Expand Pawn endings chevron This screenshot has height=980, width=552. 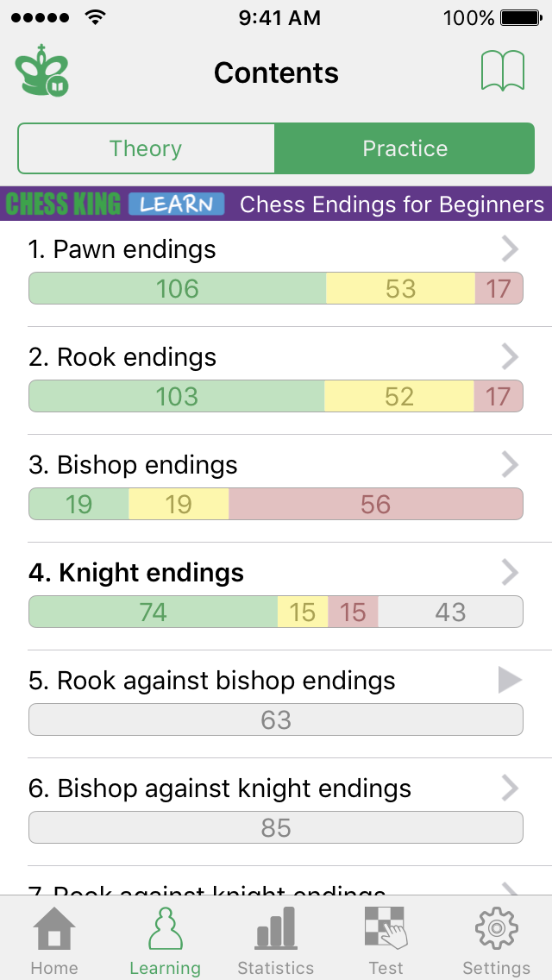point(510,249)
